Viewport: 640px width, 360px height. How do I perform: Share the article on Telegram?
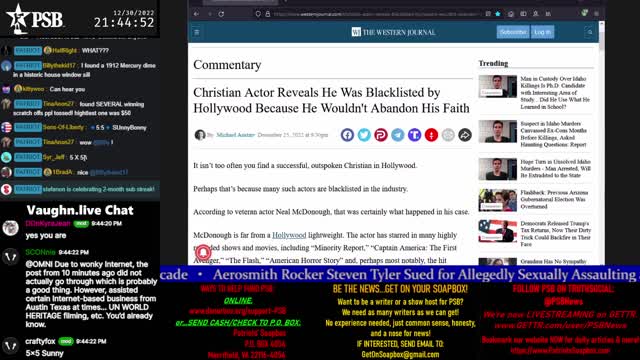click(x=398, y=135)
